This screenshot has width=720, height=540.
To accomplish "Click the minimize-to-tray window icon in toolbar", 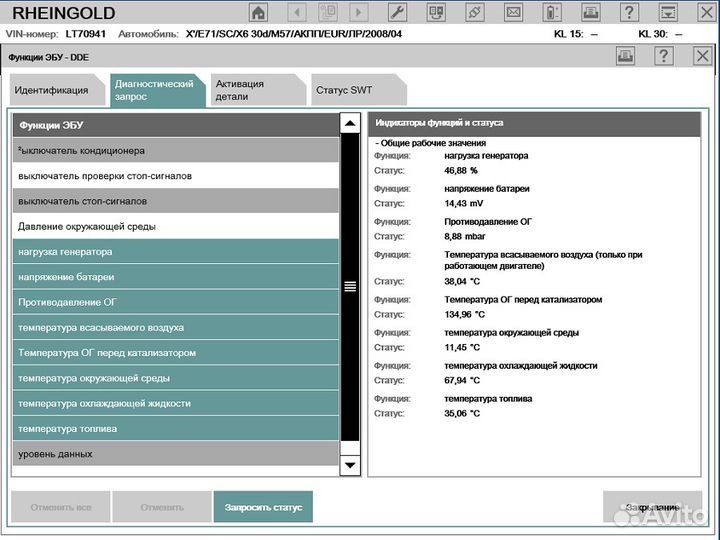I will tap(668, 12).
